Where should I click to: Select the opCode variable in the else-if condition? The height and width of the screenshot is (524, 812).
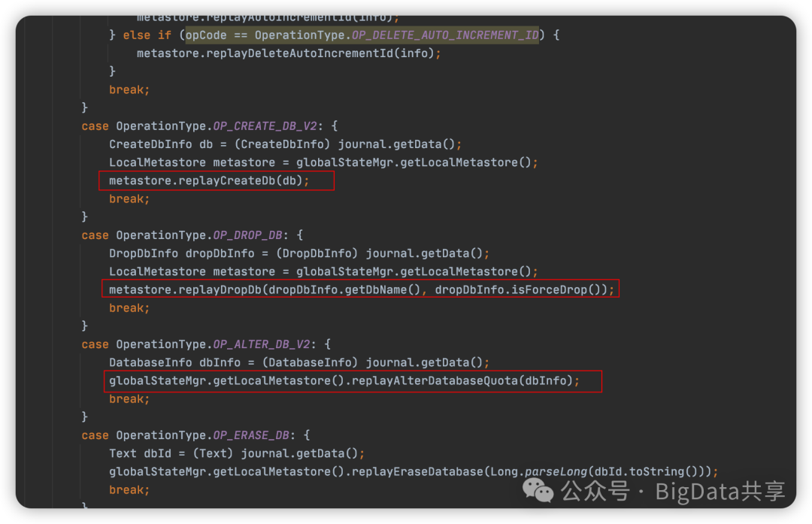[x=206, y=35]
